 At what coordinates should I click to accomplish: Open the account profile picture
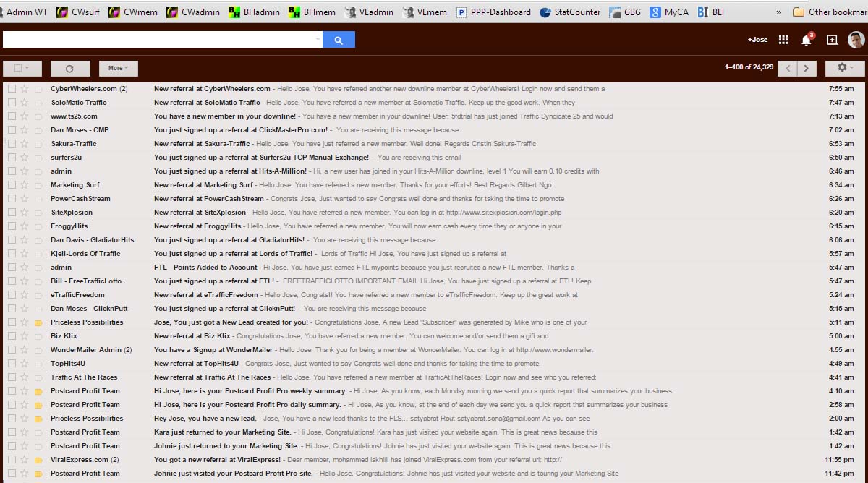(856, 40)
